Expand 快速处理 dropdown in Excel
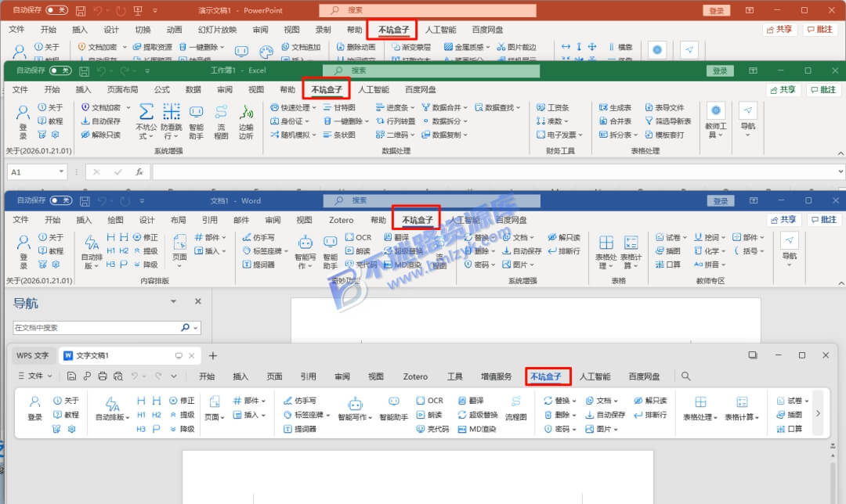 pyautogui.click(x=315, y=107)
